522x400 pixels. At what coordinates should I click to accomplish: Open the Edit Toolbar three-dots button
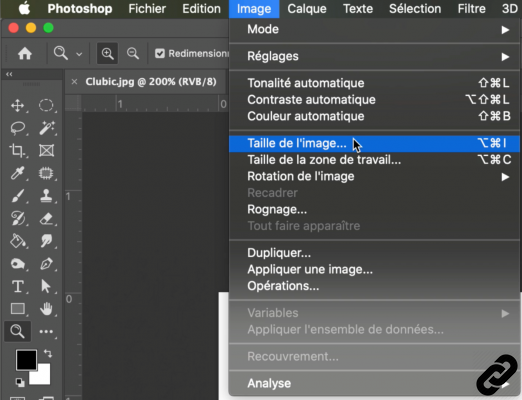click(x=46, y=331)
